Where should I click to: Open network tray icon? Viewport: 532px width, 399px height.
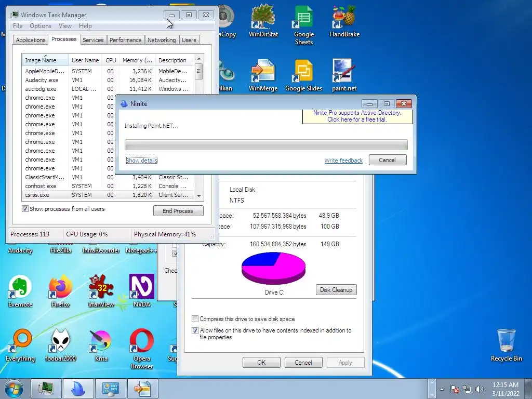467,389
